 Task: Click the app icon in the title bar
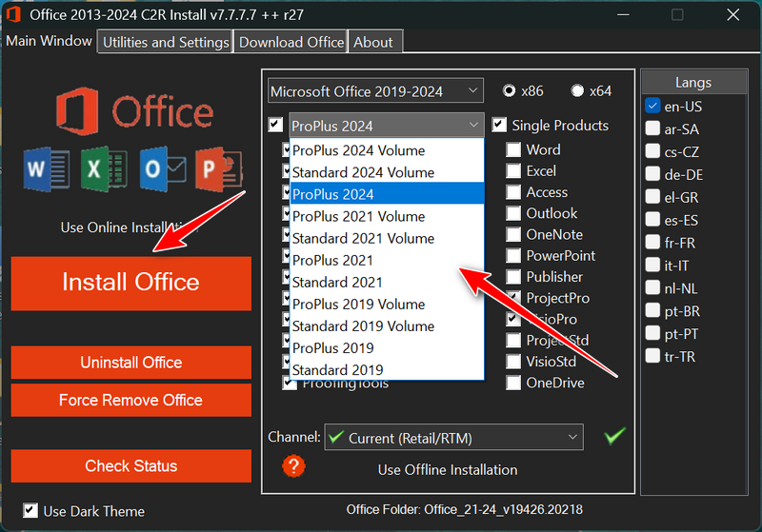15,15
